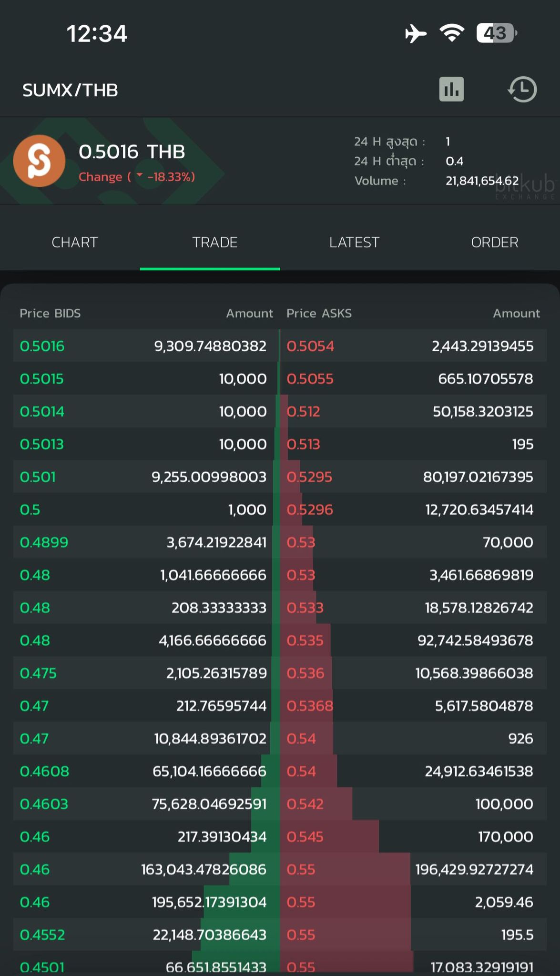The image size is (560, 976).
Task: Switch to the CHART tab
Action: click(x=75, y=243)
